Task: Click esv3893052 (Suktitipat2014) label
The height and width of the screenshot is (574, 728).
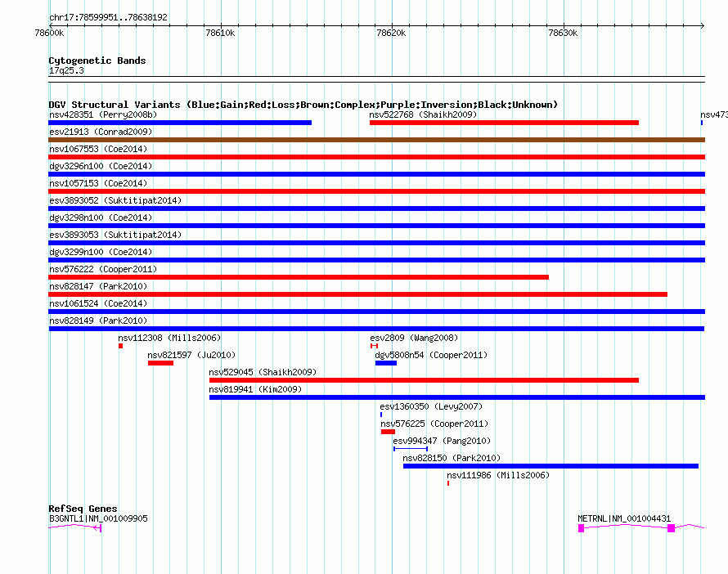Action: click(115, 200)
